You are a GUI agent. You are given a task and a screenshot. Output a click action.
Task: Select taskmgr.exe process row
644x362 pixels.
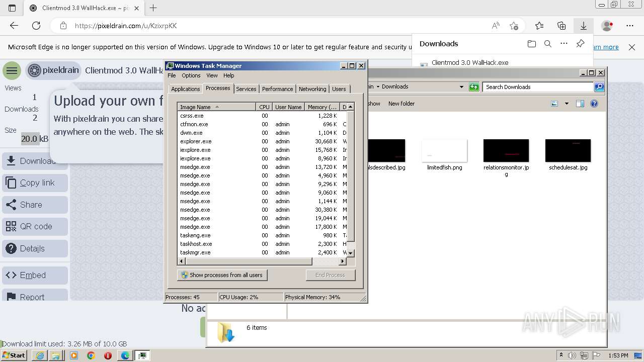262,252
